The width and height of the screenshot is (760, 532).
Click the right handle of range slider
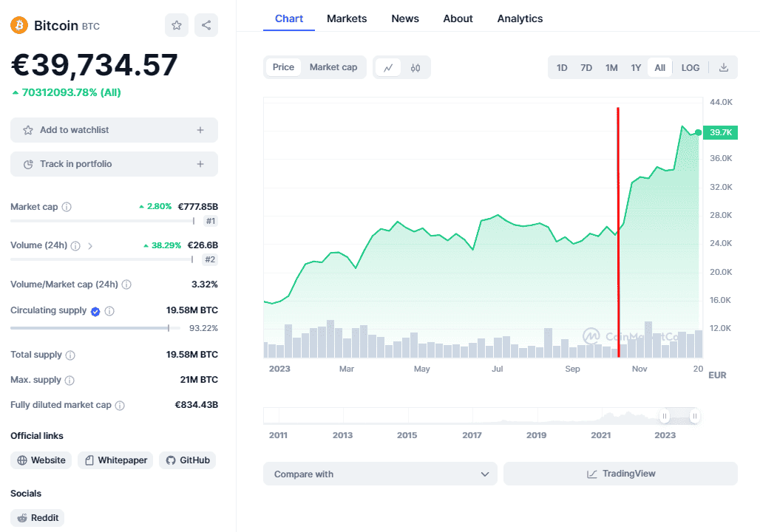pyautogui.click(x=694, y=416)
